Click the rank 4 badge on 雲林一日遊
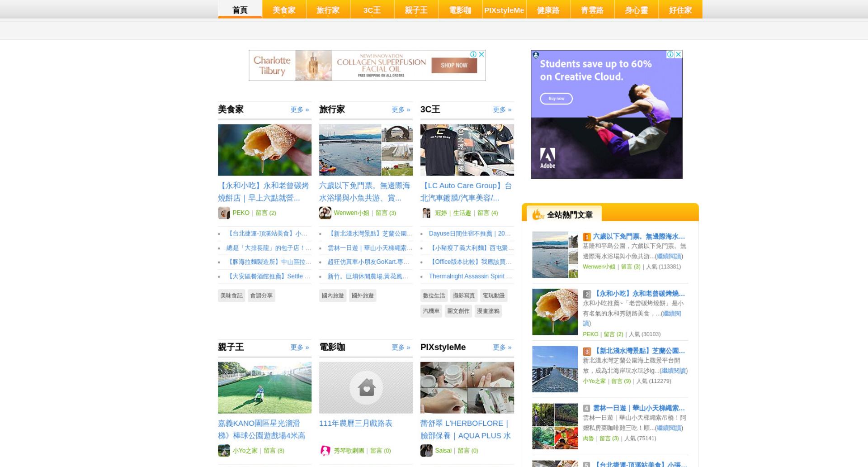 coord(587,408)
